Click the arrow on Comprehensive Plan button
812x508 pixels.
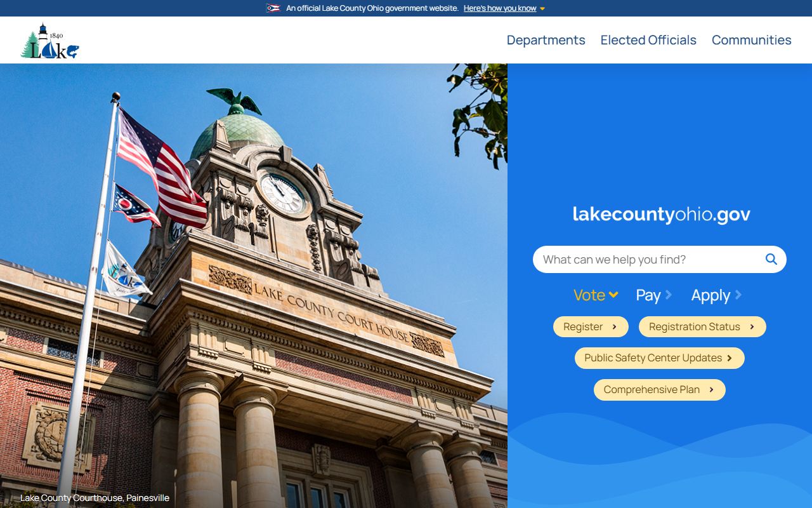click(711, 390)
